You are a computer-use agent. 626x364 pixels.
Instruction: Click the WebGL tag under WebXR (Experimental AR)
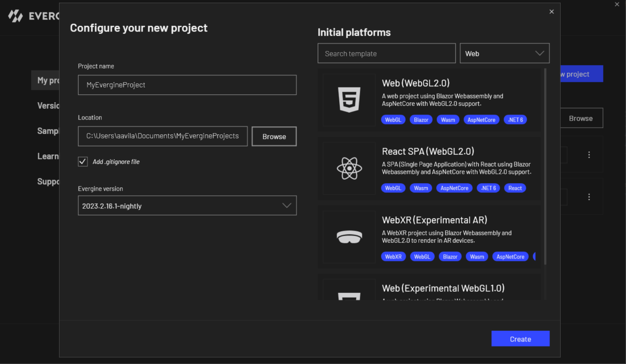(x=422, y=257)
